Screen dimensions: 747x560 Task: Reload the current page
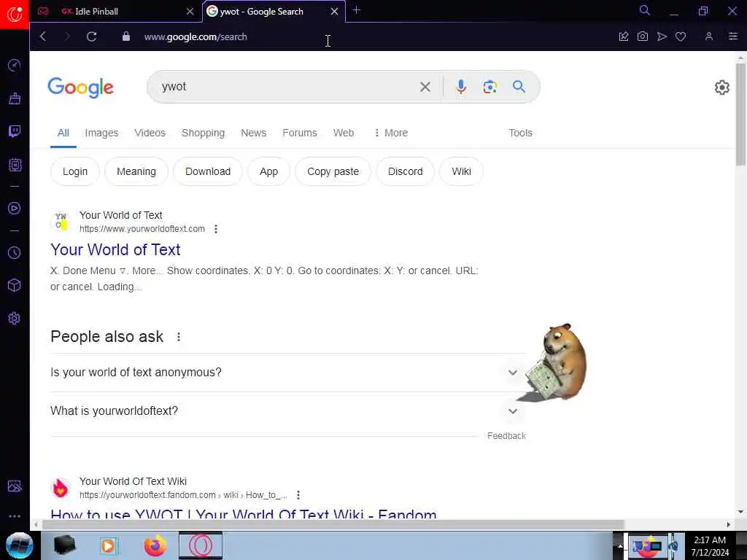coord(91,36)
